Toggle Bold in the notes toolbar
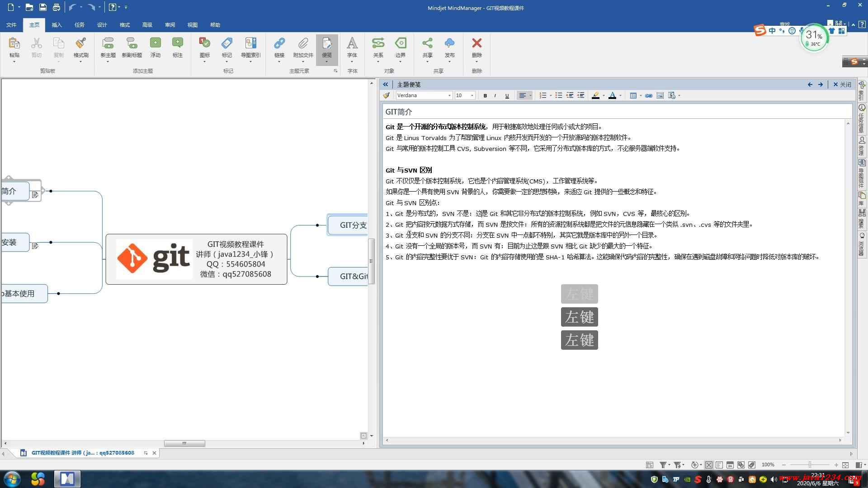 485,95
